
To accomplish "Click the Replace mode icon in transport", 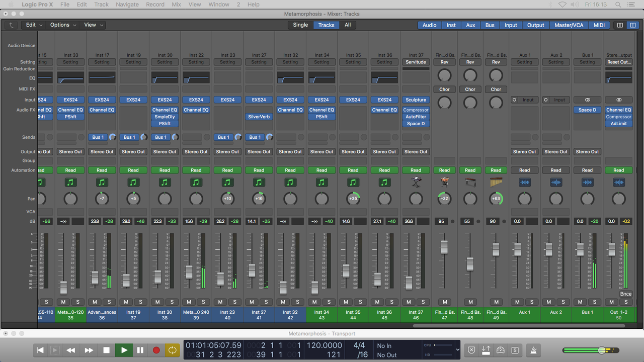I will click(x=471, y=350).
